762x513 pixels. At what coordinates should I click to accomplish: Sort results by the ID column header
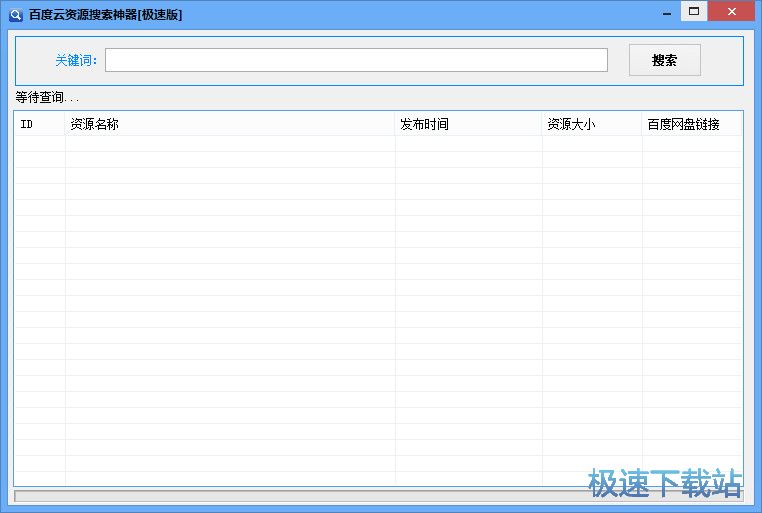pos(39,124)
